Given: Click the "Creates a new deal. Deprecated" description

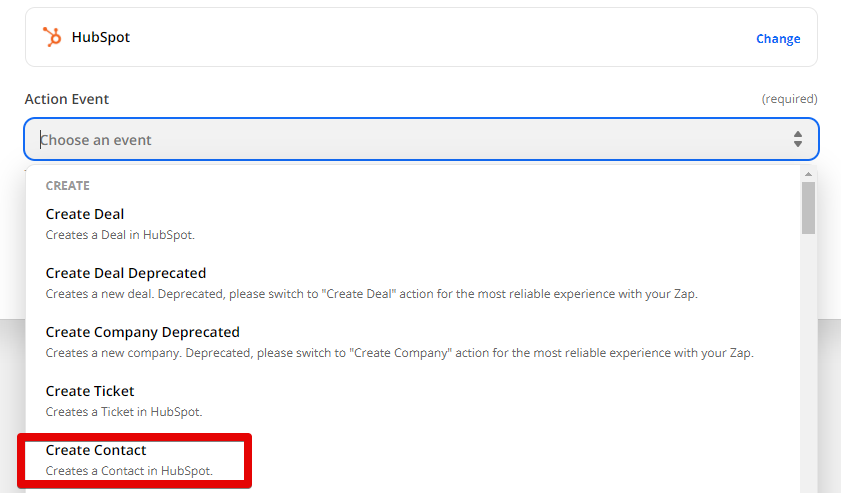Looking at the screenshot, I should 372,293.
